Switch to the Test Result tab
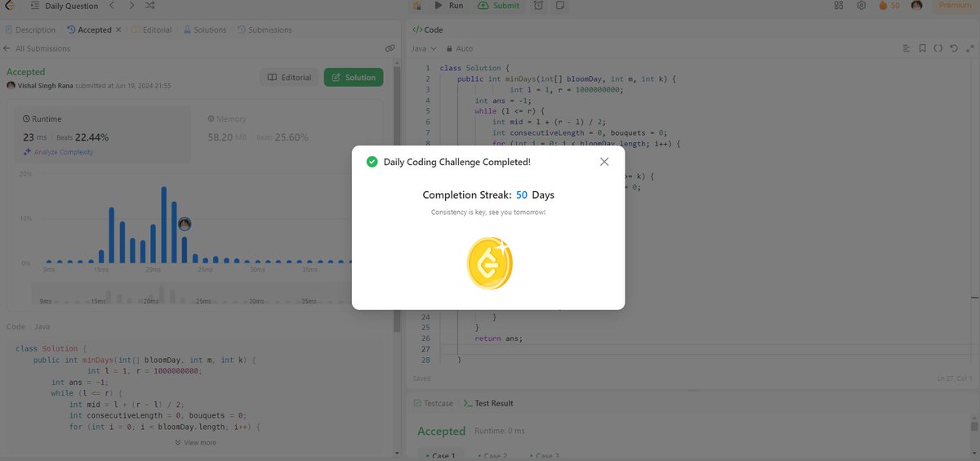 (x=488, y=403)
